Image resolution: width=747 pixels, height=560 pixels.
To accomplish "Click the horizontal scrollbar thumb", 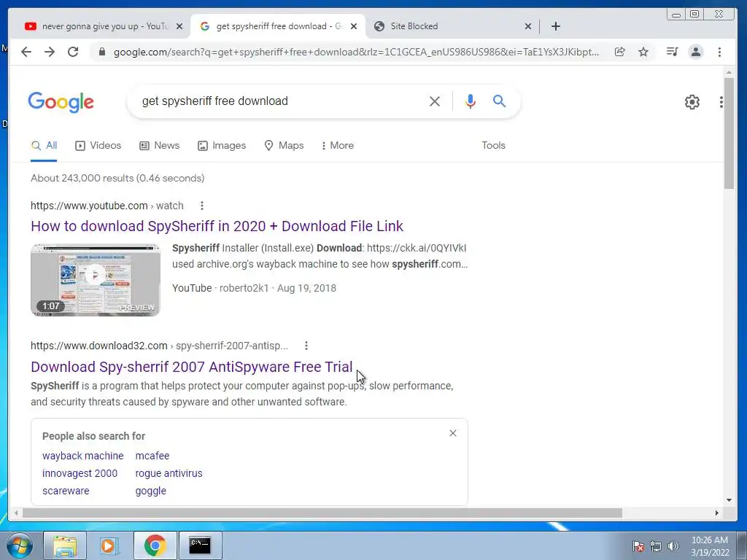I will 322,513.
